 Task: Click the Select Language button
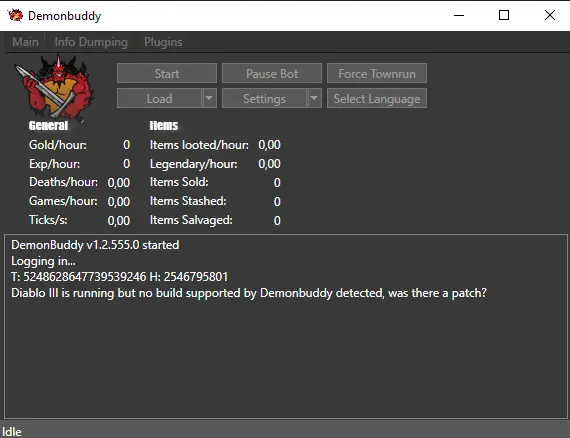(x=377, y=99)
